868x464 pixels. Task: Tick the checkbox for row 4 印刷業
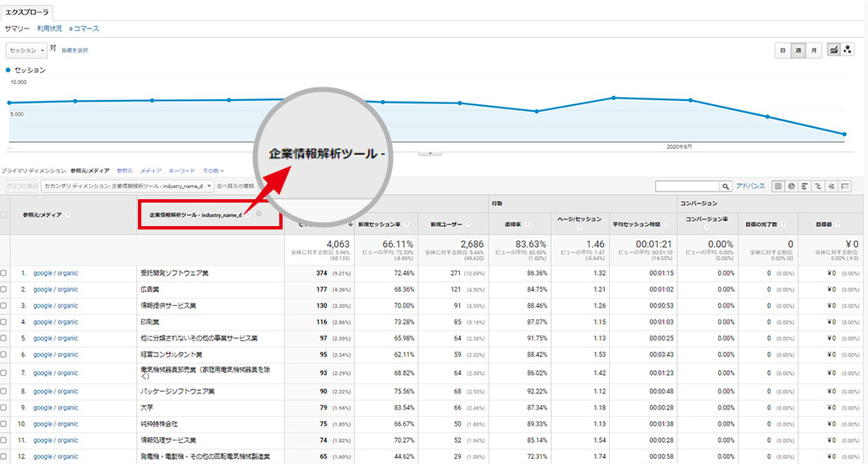click(4, 322)
